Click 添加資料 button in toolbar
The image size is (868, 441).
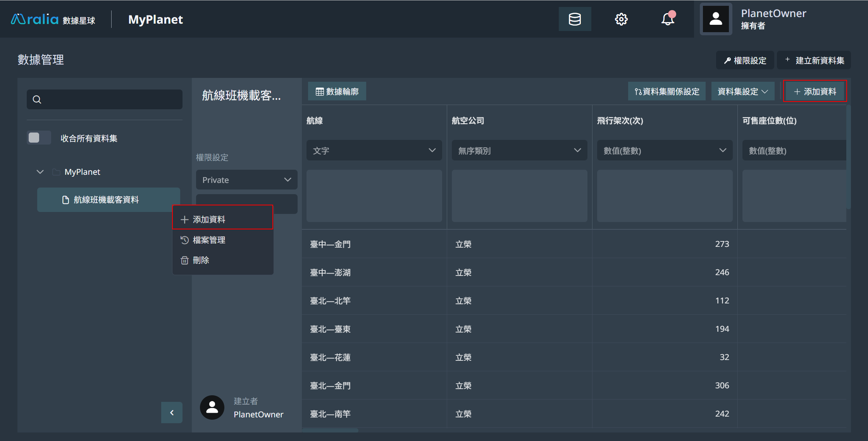click(815, 91)
